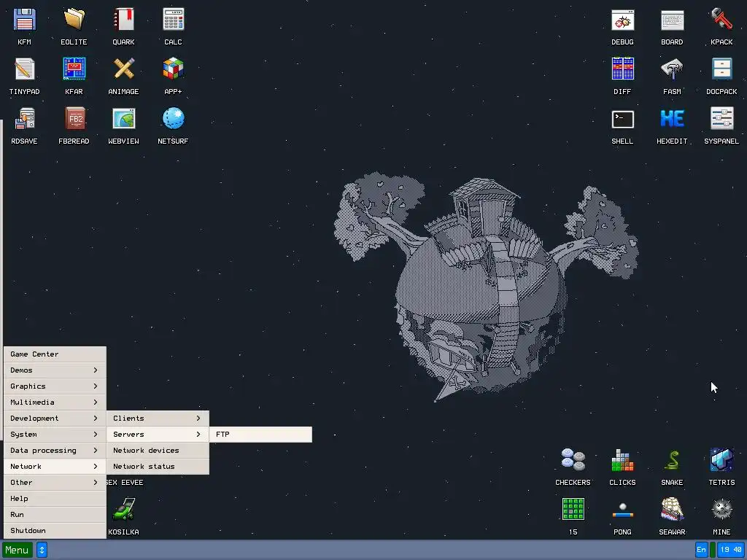Screen dimensions: 747x560
Task: Collapse the Servers network submenu
Action: pyautogui.click(x=158, y=435)
